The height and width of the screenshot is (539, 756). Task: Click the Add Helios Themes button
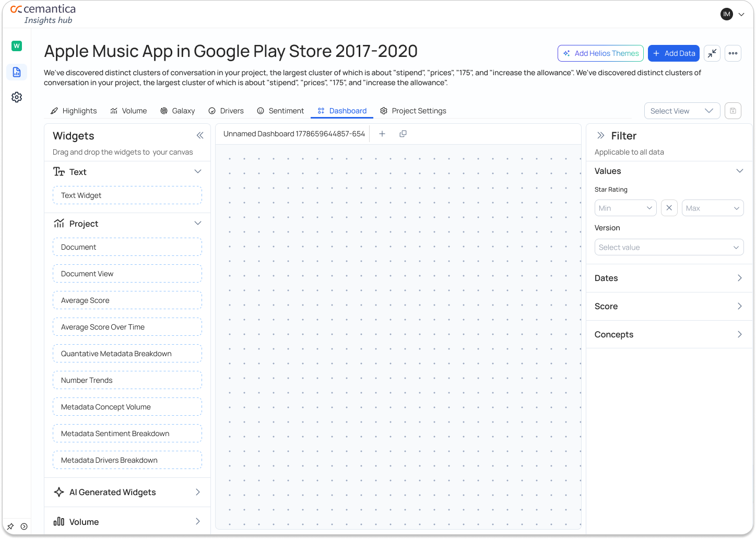[600, 53]
